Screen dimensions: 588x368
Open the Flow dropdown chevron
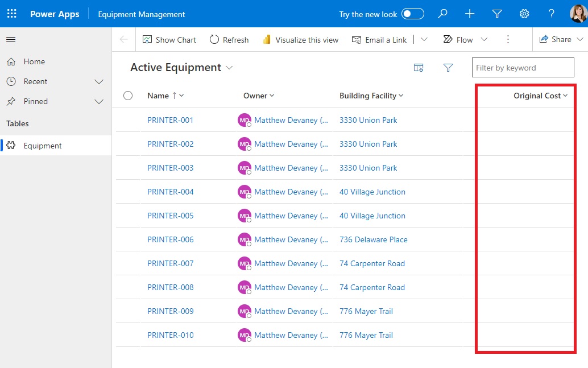[484, 39]
